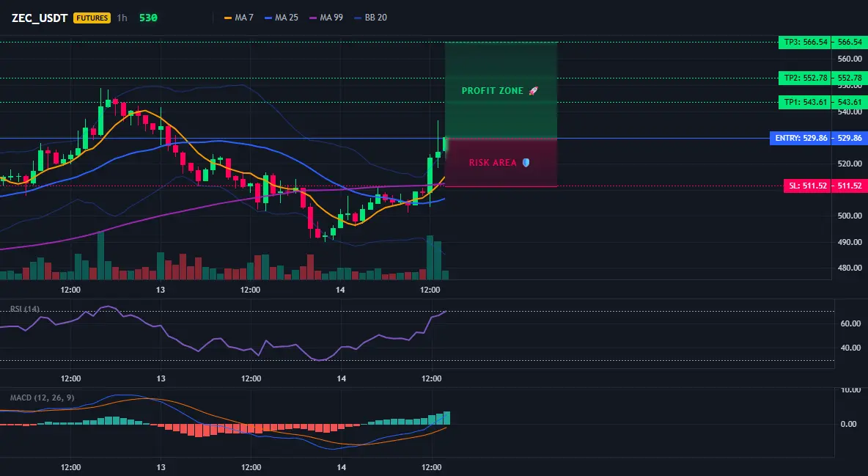Click the 480.00 price axis label
Screen dimensions: 868x476
tap(850, 268)
